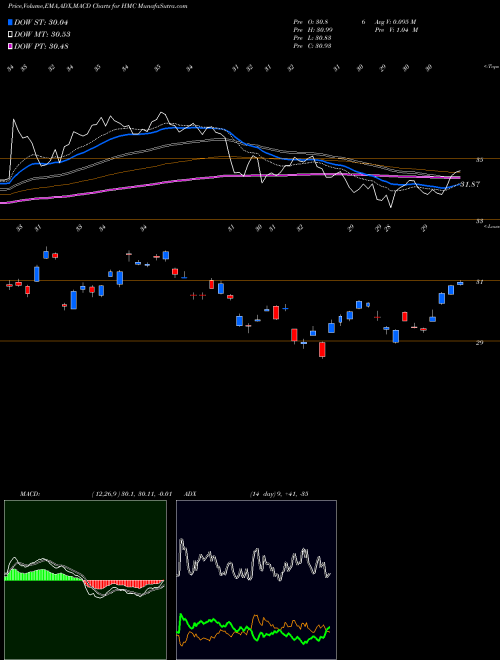Click the 'ADX' panel heading

click(x=190, y=494)
